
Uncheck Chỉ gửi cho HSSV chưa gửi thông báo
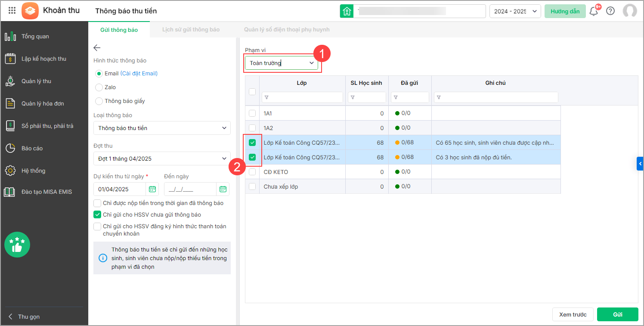point(97,215)
